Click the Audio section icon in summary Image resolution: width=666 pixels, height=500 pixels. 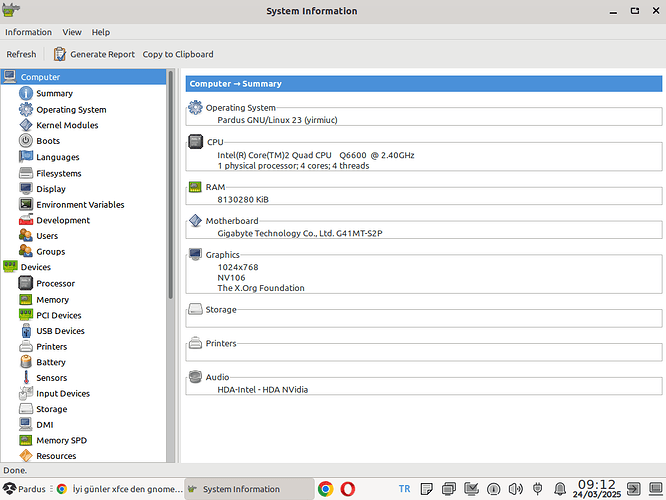pos(195,377)
